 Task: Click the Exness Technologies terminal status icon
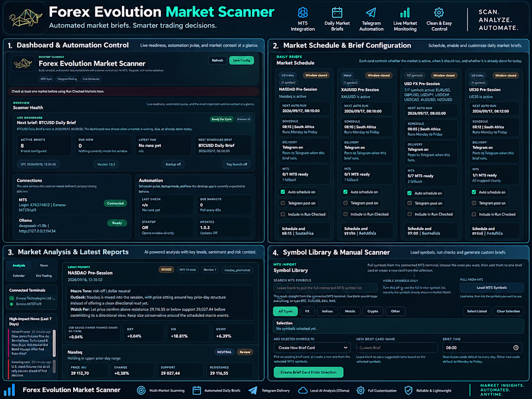12,298
